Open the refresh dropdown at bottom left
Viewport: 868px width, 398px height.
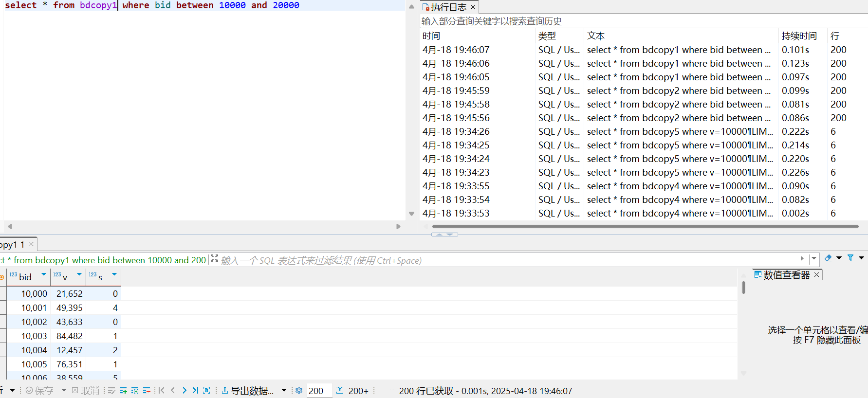pos(13,390)
